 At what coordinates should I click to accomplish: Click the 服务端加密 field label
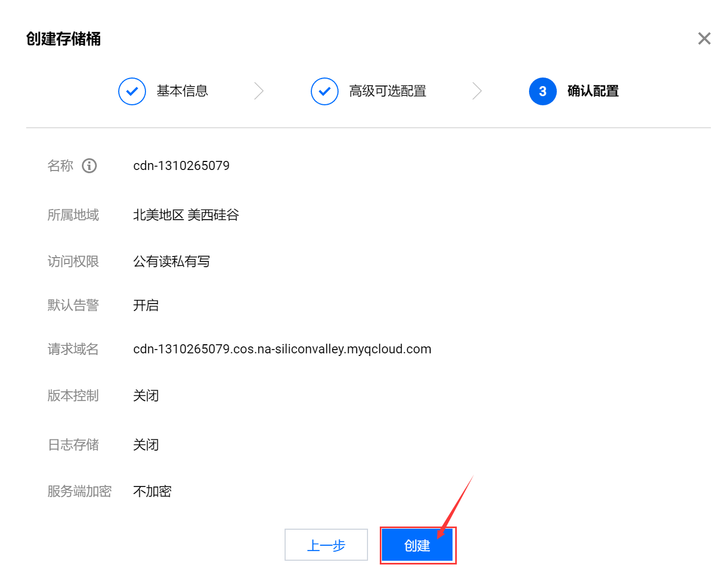click(x=80, y=491)
